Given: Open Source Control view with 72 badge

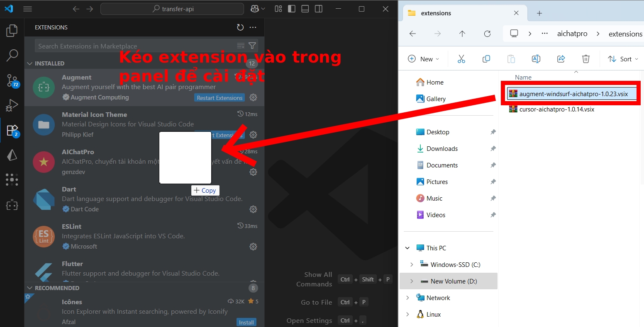Looking at the screenshot, I should point(12,80).
